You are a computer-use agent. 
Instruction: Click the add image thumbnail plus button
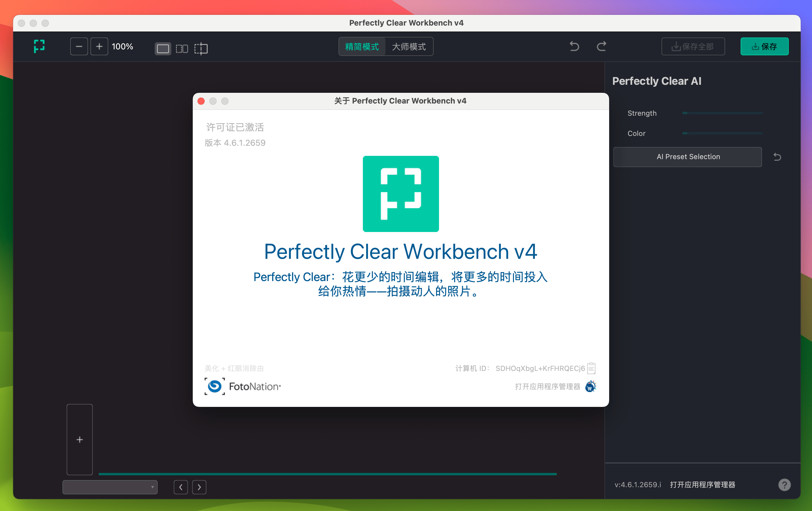pos(80,440)
